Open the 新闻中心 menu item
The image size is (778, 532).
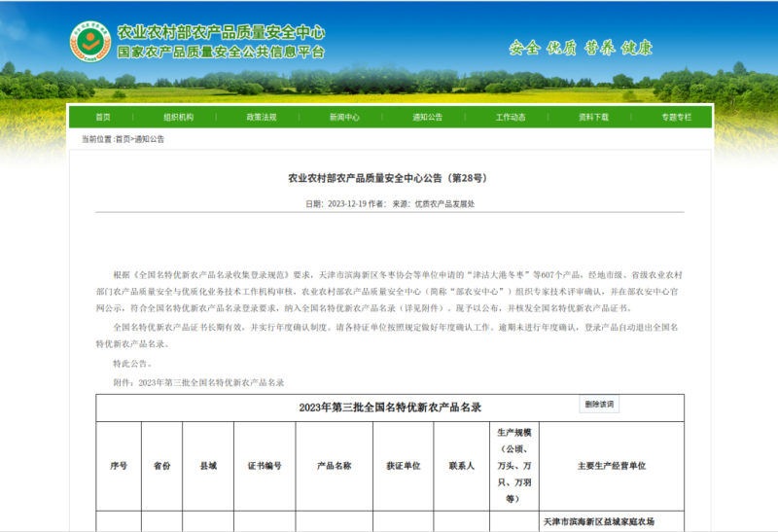pos(344,117)
